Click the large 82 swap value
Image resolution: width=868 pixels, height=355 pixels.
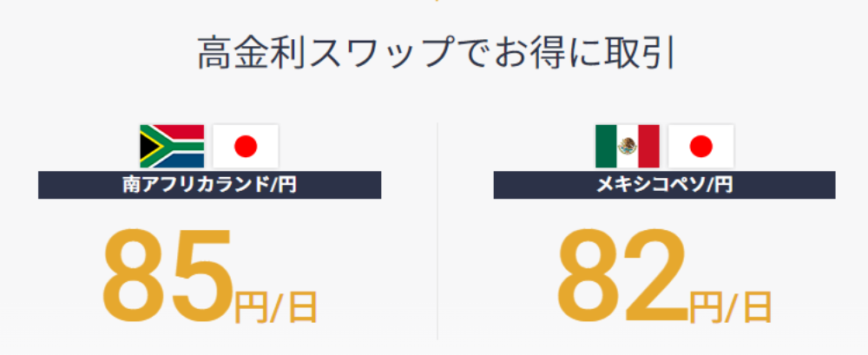624,276
